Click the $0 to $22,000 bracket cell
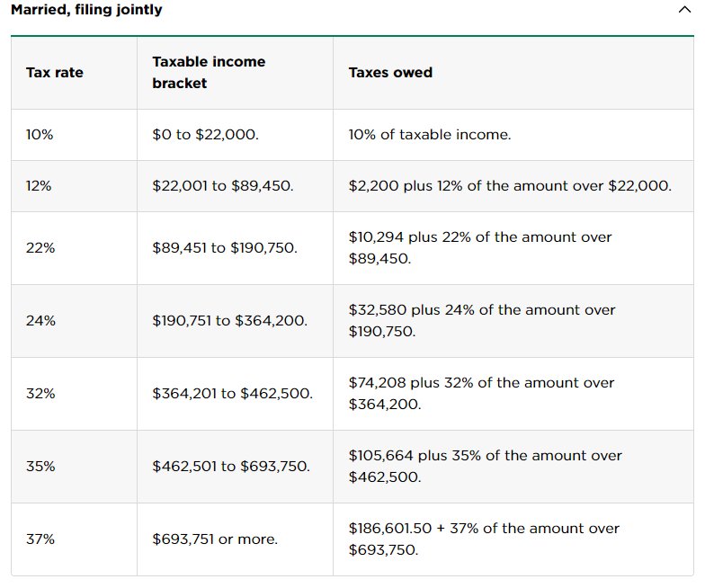 coord(236,135)
